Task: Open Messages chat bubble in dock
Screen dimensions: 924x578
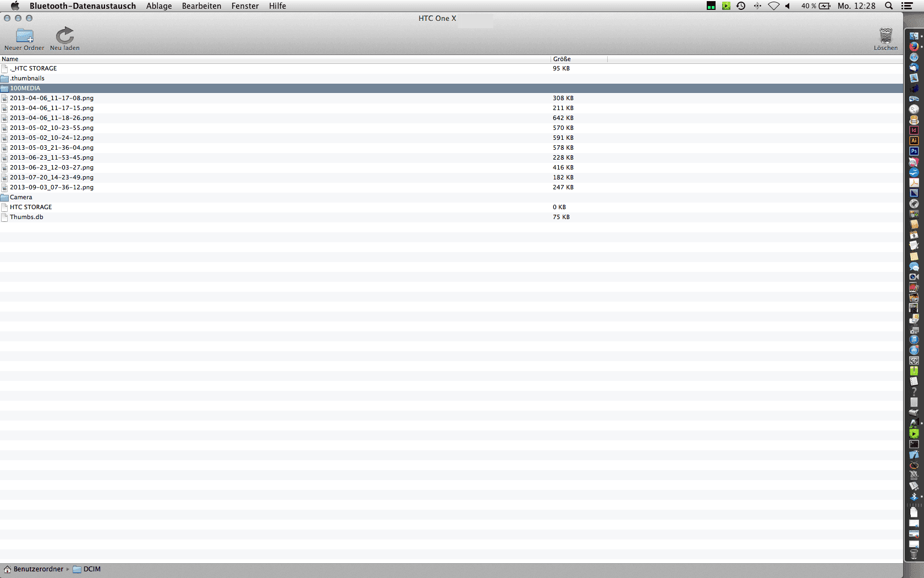Action: [x=914, y=266]
